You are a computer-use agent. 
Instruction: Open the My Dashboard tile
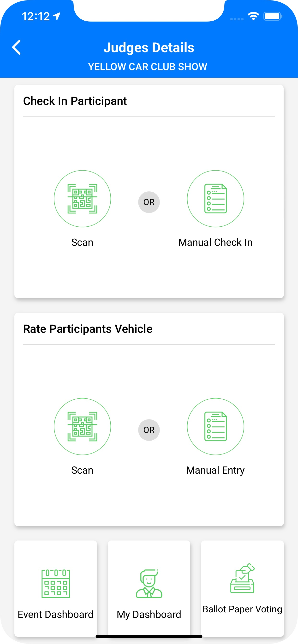tap(149, 588)
